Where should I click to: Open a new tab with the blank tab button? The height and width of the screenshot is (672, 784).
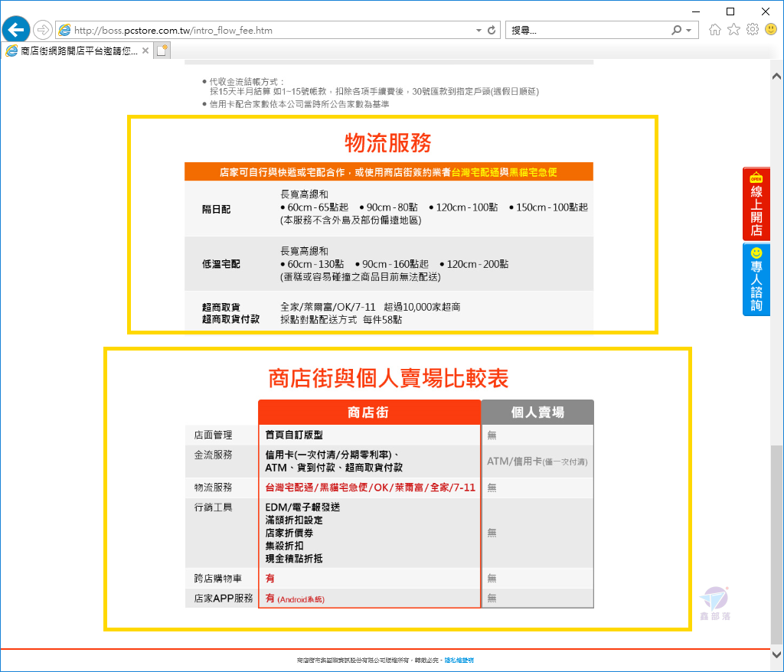(x=162, y=51)
